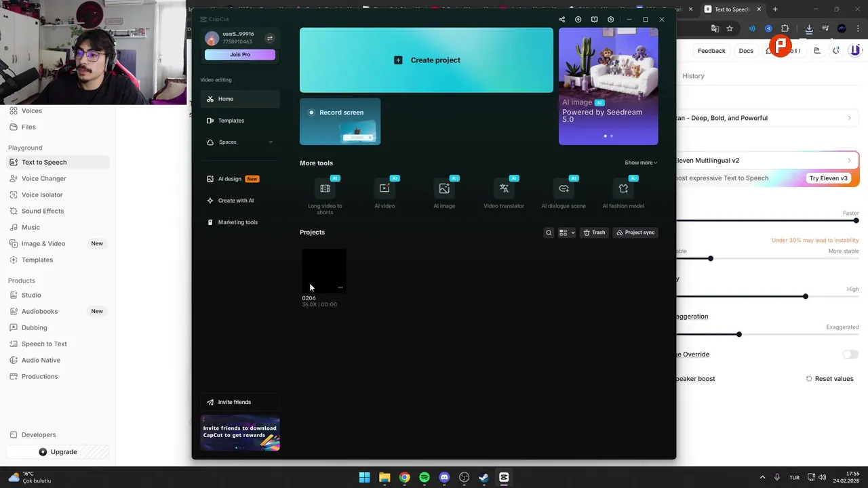868x488 pixels.
Task: Click the ElevenLabs Upgrade button
Action: point(58,452)
